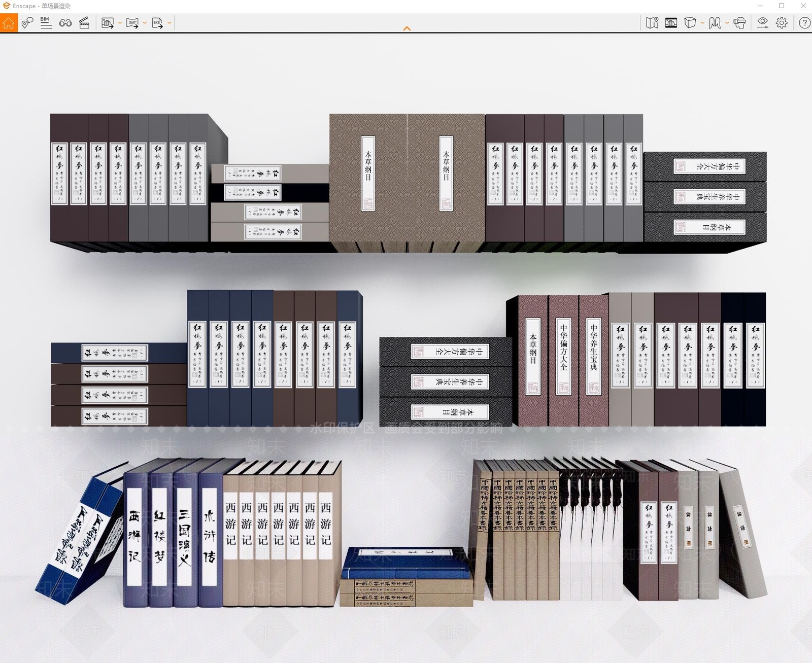Viewport: 812px width, 663px height.
Task: Open collaborative annotations speech-bubble pin tool
Action: [27, 23]
